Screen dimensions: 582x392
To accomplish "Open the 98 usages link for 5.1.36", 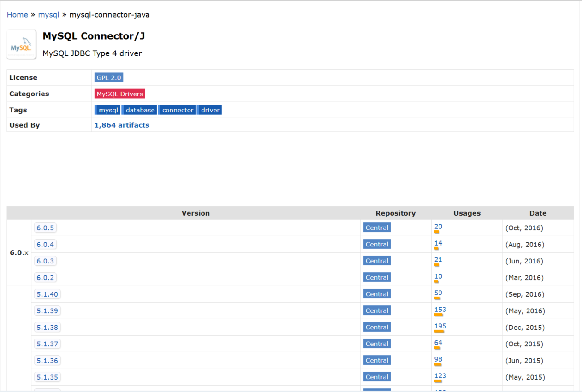I will 438,359.
